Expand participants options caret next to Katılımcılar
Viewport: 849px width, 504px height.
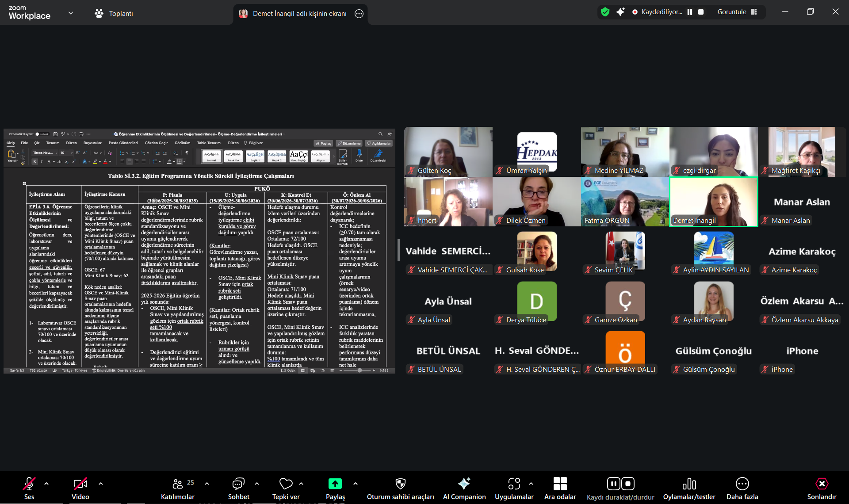(x=207, y=484)
